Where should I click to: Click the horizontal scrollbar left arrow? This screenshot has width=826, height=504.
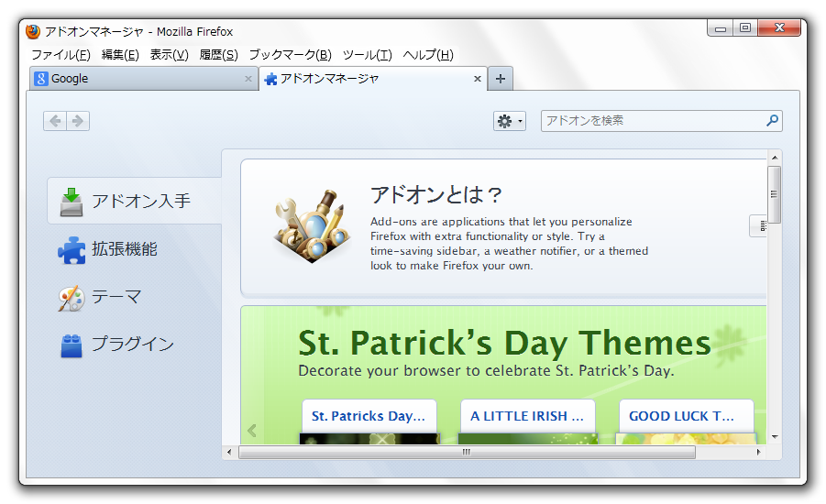click(229, 452)
